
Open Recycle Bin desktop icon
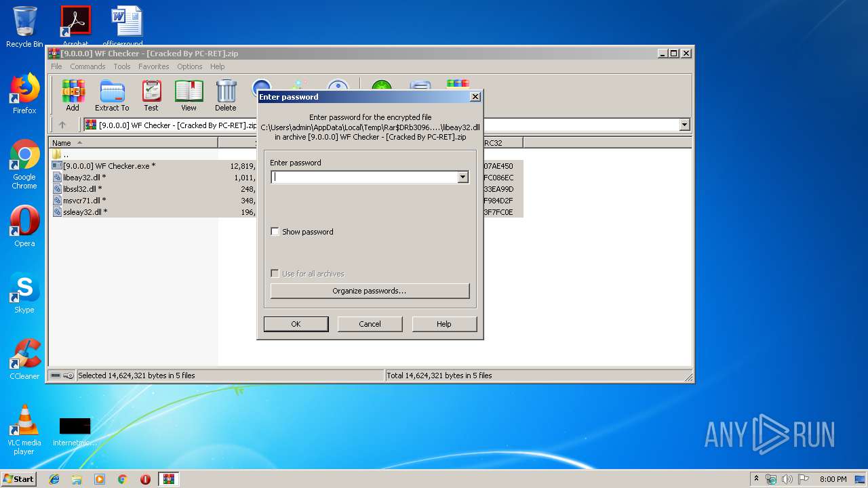pyautogui.click(x=24, y=27)
